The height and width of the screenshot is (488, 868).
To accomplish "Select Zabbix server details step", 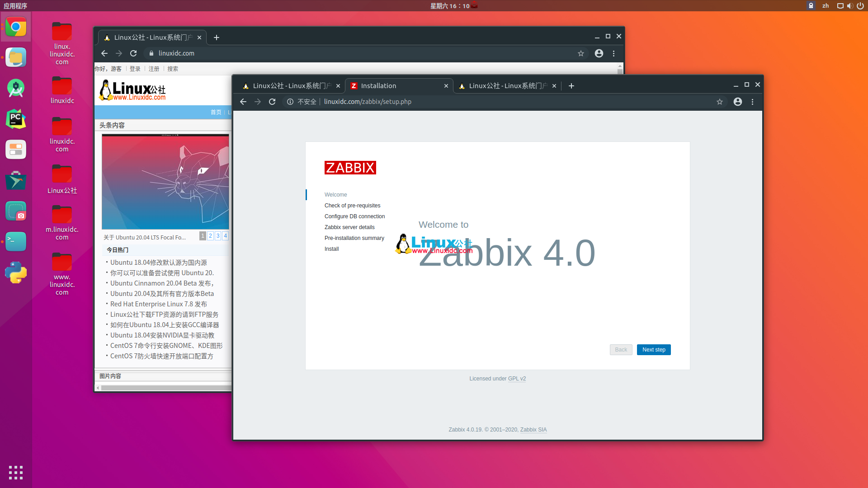I will tap(349, 227).
